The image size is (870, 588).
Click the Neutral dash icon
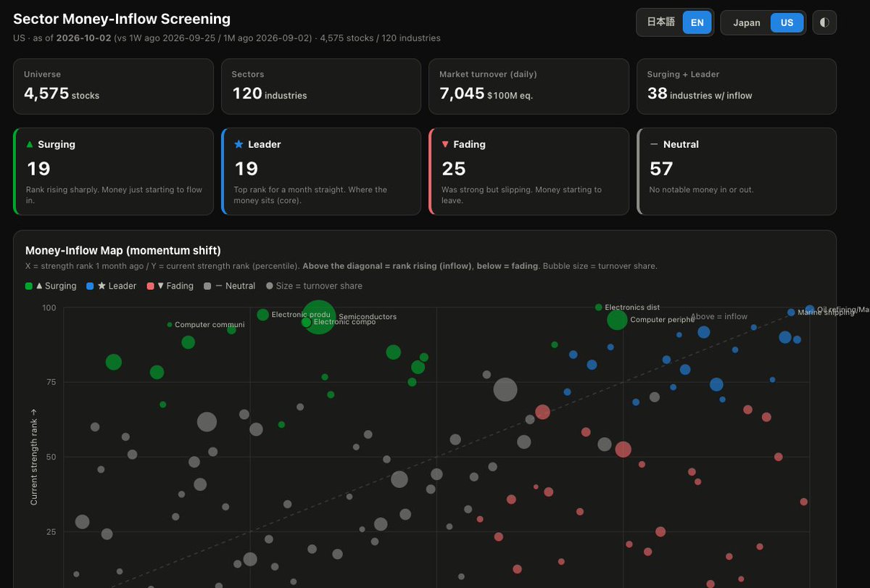tap(654, 144)
